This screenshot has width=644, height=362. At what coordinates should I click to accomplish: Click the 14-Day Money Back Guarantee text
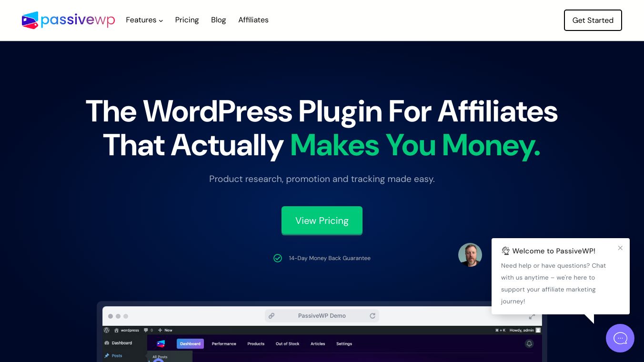pos(330,258)
